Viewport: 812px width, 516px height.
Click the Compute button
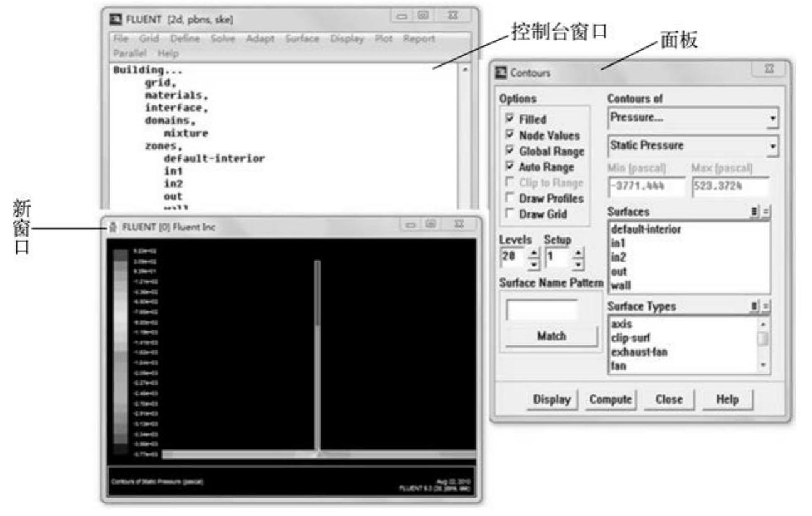pyautogui.click(x=610, y=400)
